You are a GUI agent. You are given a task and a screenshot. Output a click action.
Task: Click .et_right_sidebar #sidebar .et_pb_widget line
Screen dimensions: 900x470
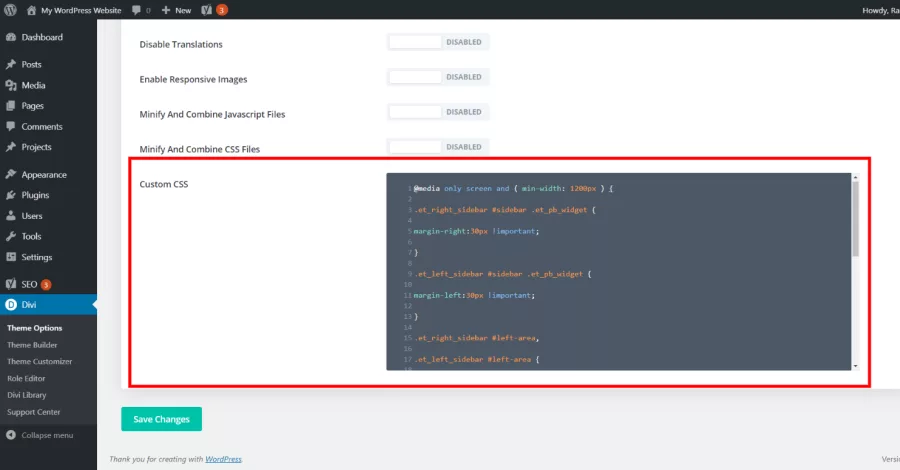click(x=505, y=210)
